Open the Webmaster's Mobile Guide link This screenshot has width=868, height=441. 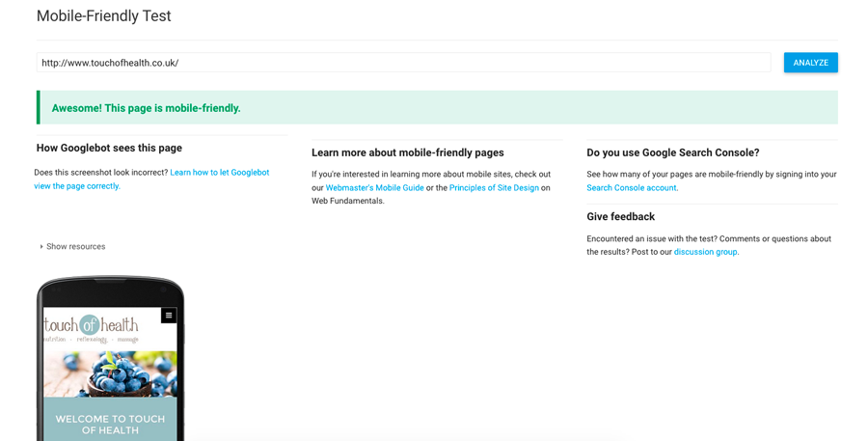(x=375, y=188)
